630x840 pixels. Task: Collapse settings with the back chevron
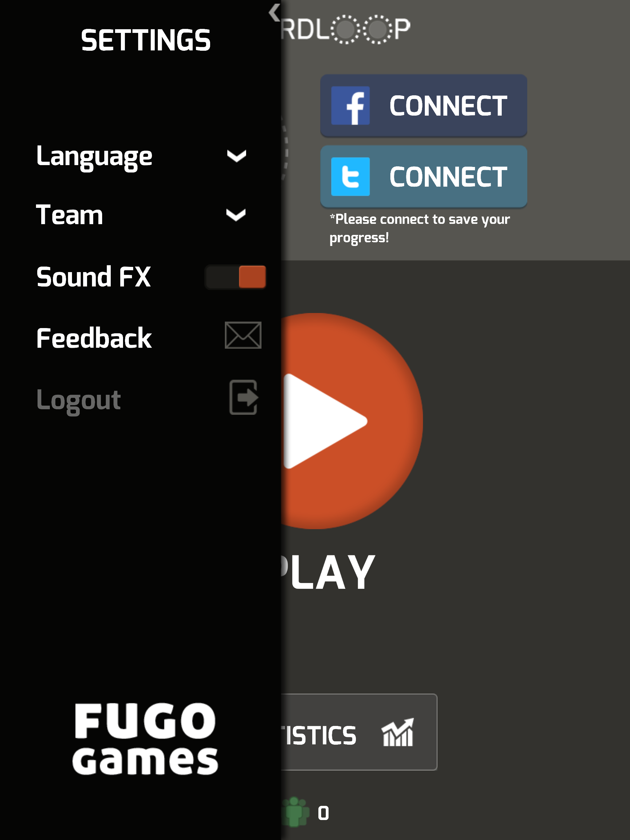point(274,13)
